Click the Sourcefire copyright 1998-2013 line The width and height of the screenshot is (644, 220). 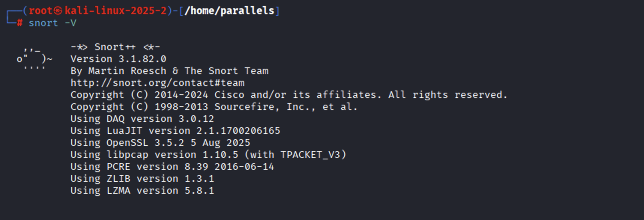coord(214,107)
